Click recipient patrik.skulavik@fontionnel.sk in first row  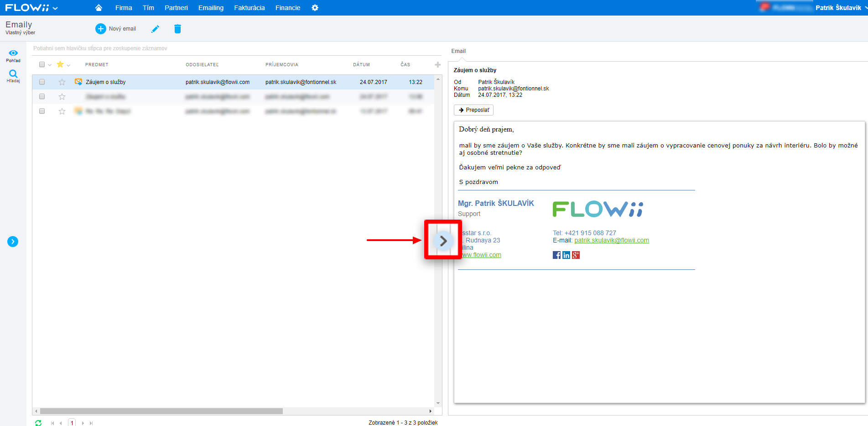point(301,82)
